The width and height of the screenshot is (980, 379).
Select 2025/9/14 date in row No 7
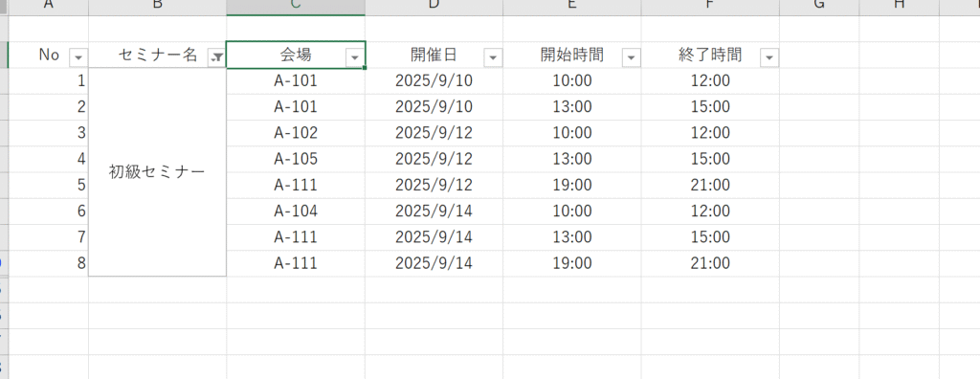(434, 237)
